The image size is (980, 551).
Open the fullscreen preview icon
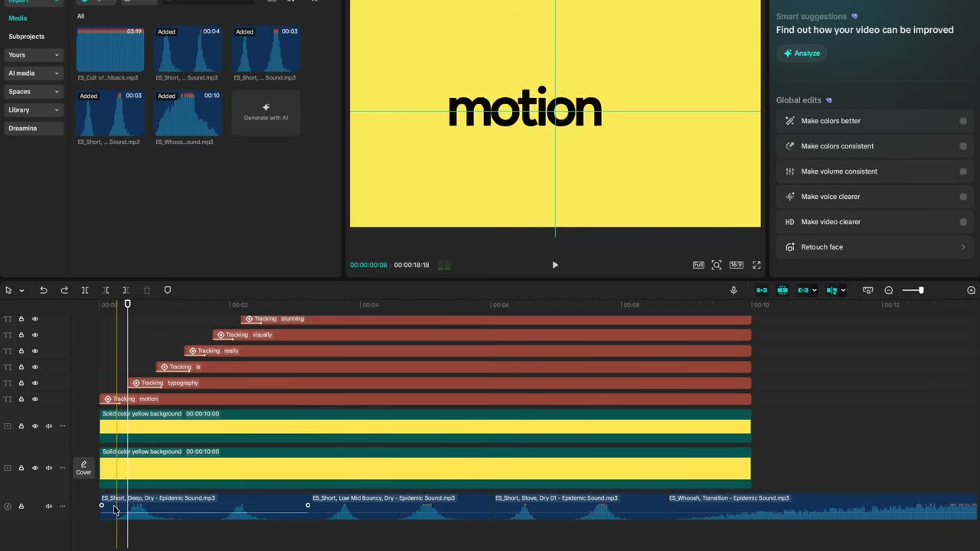tap(756, 265)
